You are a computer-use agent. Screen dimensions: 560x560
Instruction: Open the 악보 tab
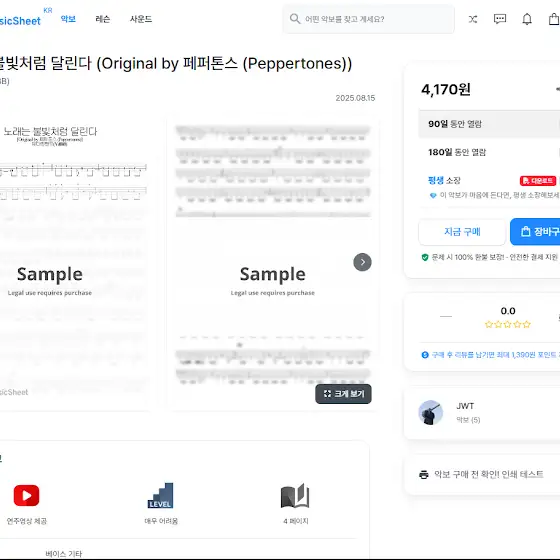coord(68,19)
